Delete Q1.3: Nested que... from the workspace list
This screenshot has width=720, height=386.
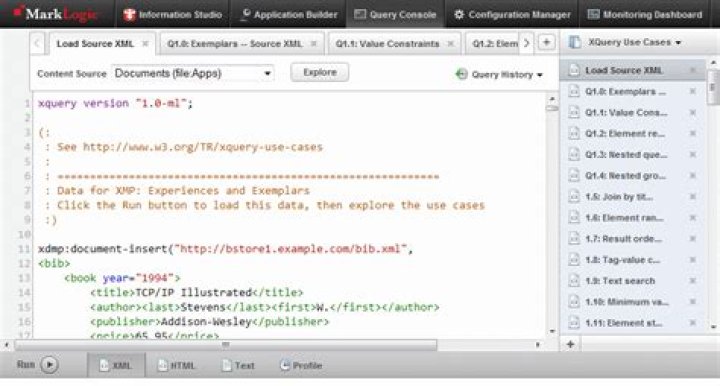click(692, 155)
